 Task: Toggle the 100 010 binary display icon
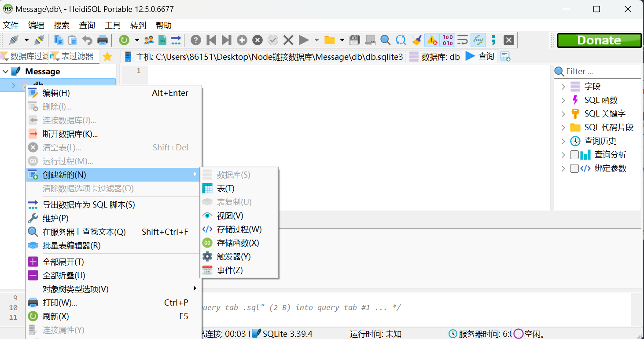[x=447, y=40]
